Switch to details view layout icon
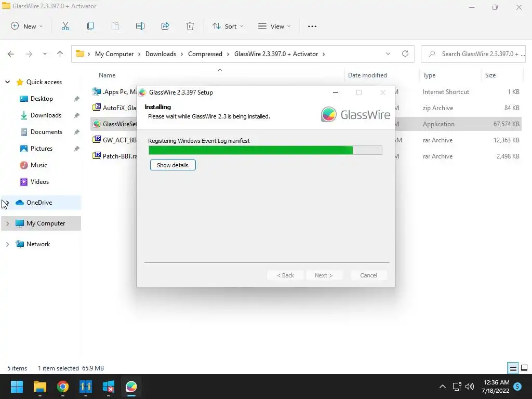 513,368
